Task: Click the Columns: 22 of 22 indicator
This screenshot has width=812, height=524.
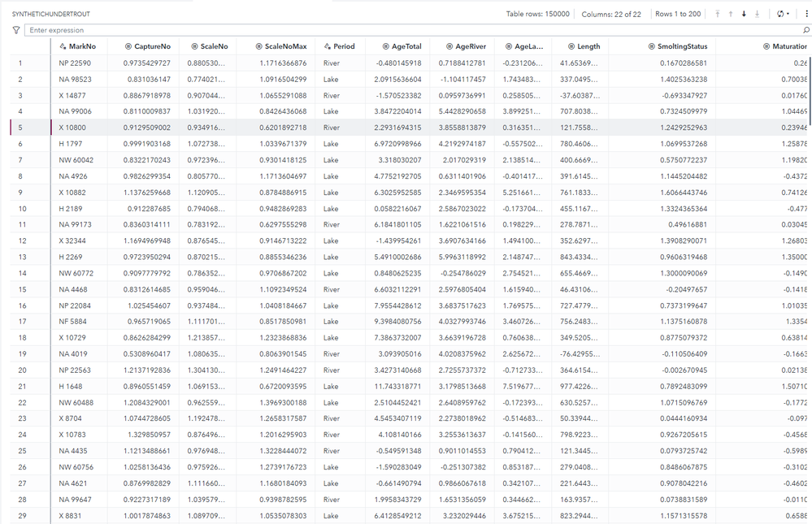Action: click(611, 15)
